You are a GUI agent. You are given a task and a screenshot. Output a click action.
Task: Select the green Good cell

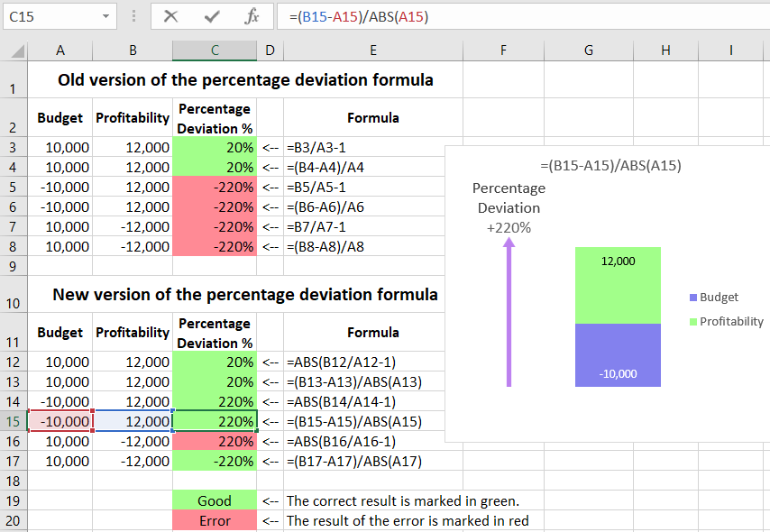pos(214,500)
